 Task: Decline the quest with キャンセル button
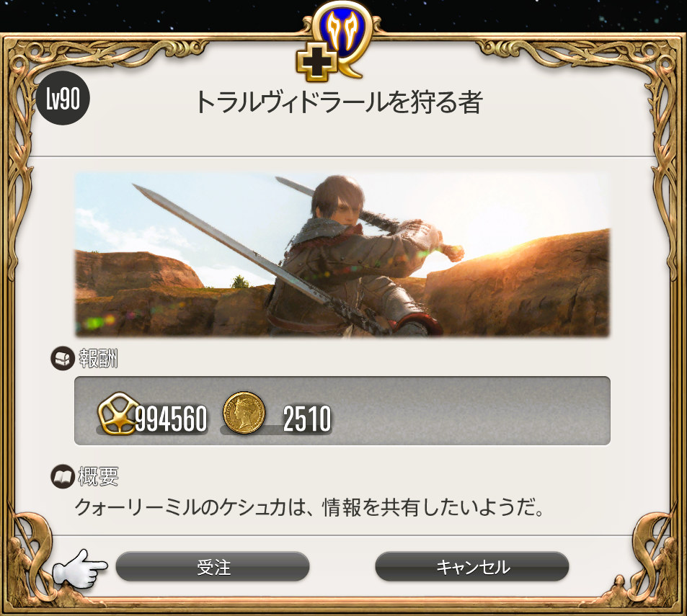point(472,566)
